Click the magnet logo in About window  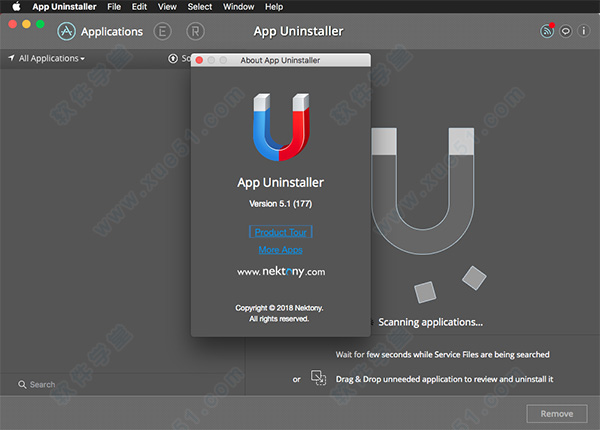[x=281, y=127]
